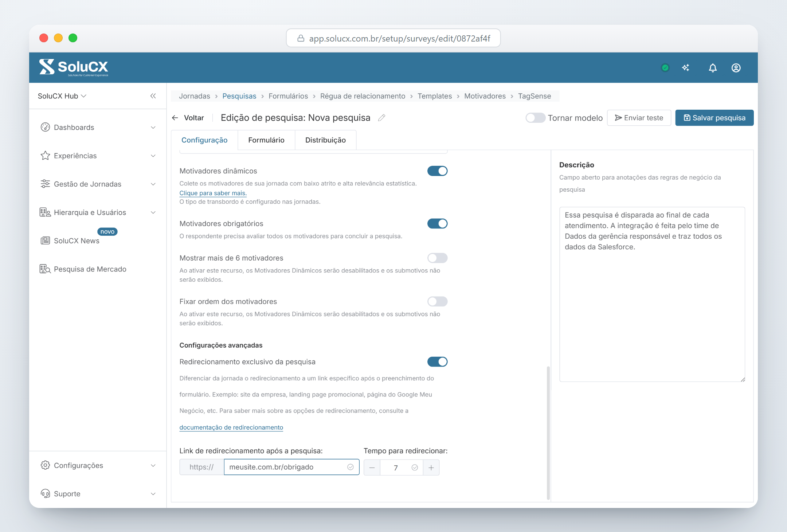Image resolution: width=787 pixels, height=532 pixels.
Task: Enable Mostrar mais de 6 motivadores
Action: tap(437, 258)
